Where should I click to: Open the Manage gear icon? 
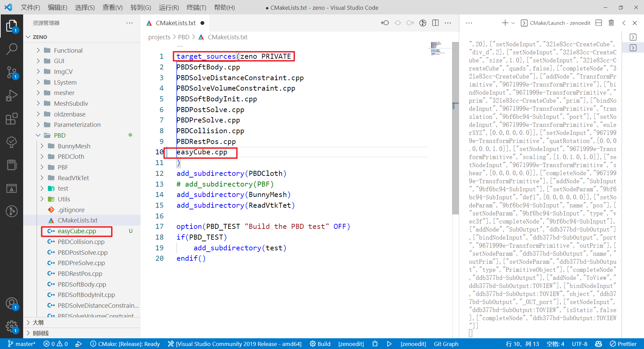tap(12, 326)
